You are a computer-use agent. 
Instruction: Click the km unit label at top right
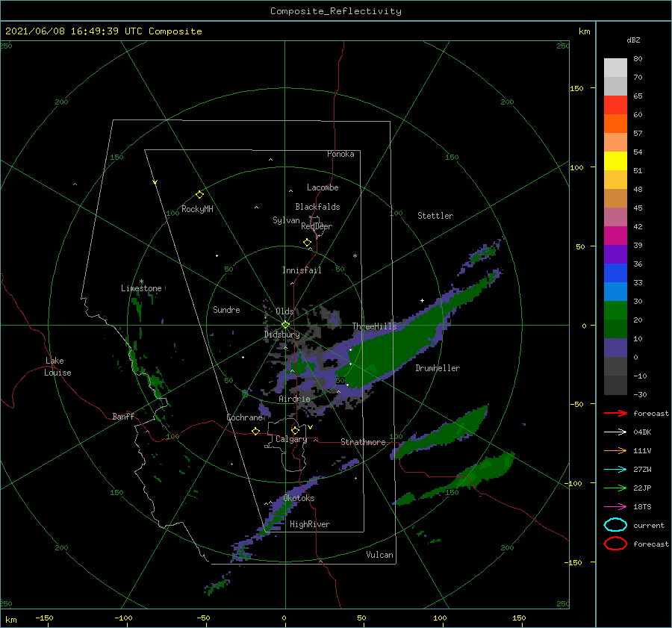point(584,31)
